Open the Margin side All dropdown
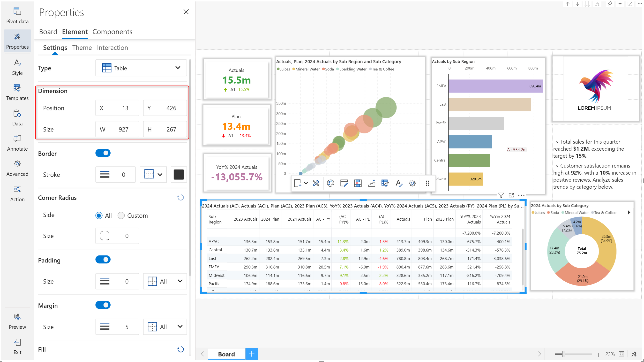The height and width of the screenshot is (362, 644). 165,326
